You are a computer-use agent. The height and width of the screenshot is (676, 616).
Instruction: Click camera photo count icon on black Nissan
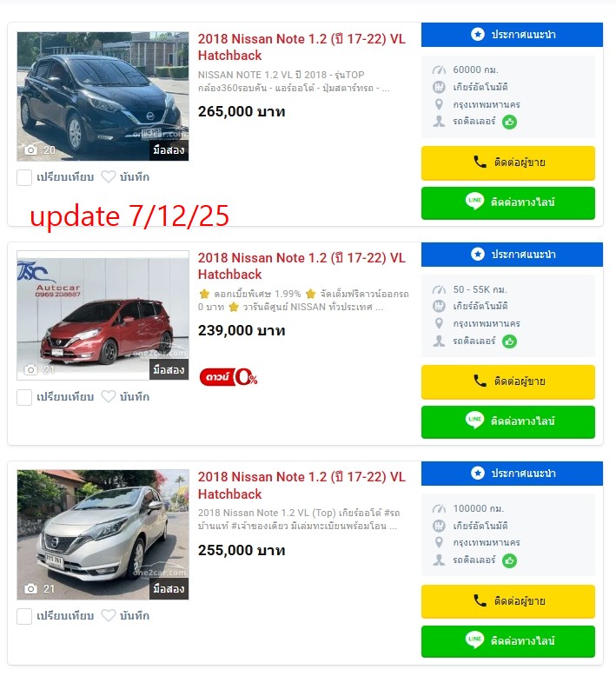[x=30, y=150]
